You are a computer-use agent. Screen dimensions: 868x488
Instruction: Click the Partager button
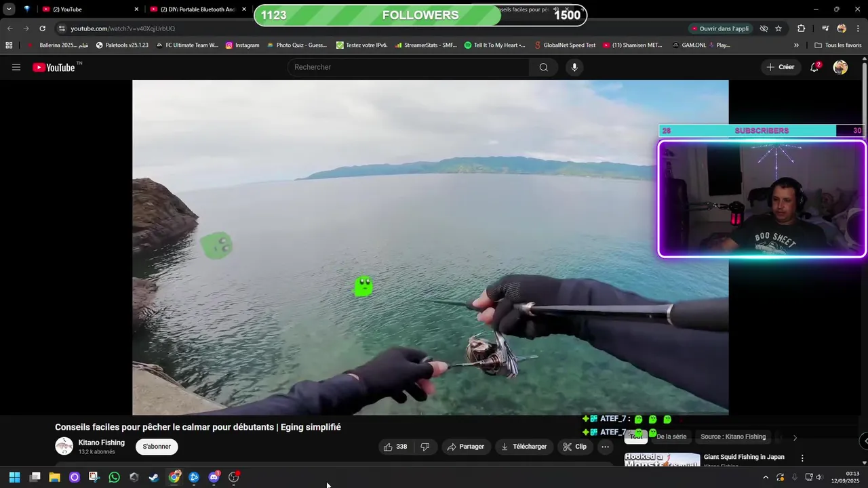click(466, 447)
